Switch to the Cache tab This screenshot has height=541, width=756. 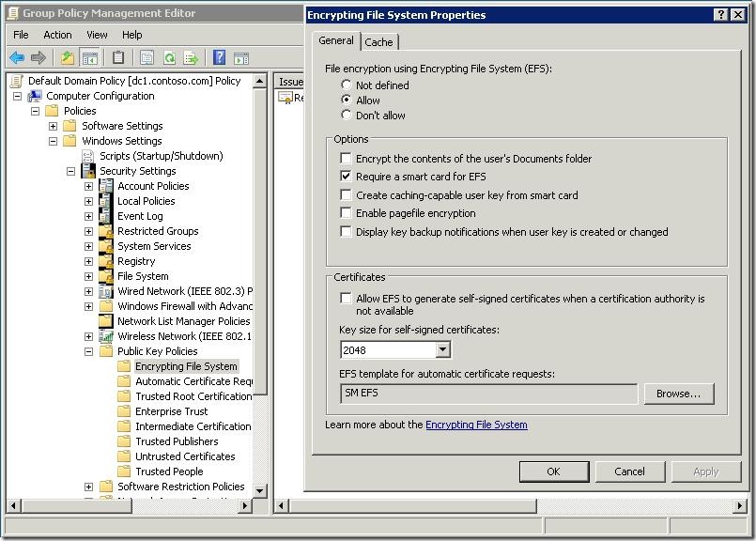click(x=379, y=42)
